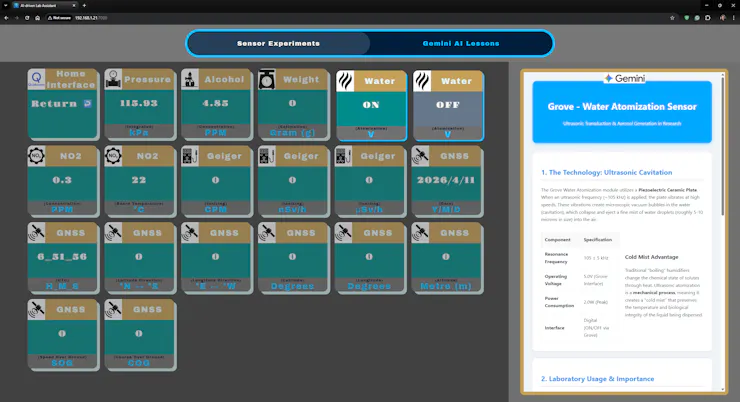Image resolution: width=740 pixels, height=402 pixels.
Task: Click the Geiger icon on the CPM card
Action: click(x=190, y=156)
